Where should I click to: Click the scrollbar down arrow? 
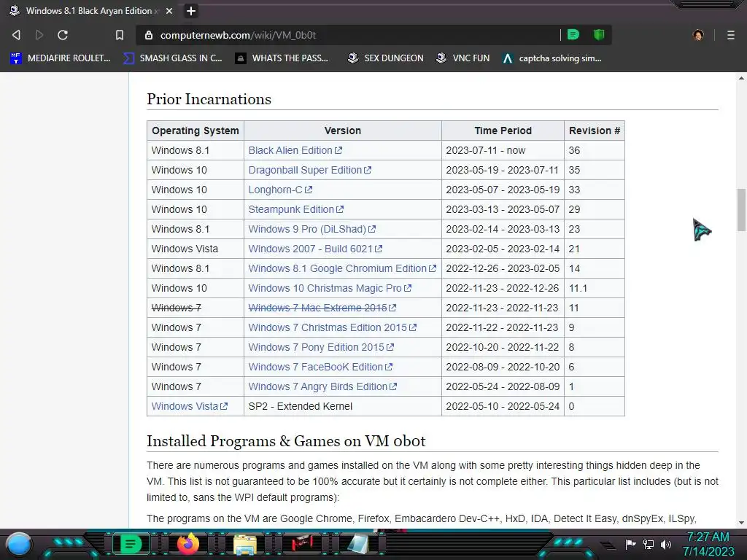741,522
